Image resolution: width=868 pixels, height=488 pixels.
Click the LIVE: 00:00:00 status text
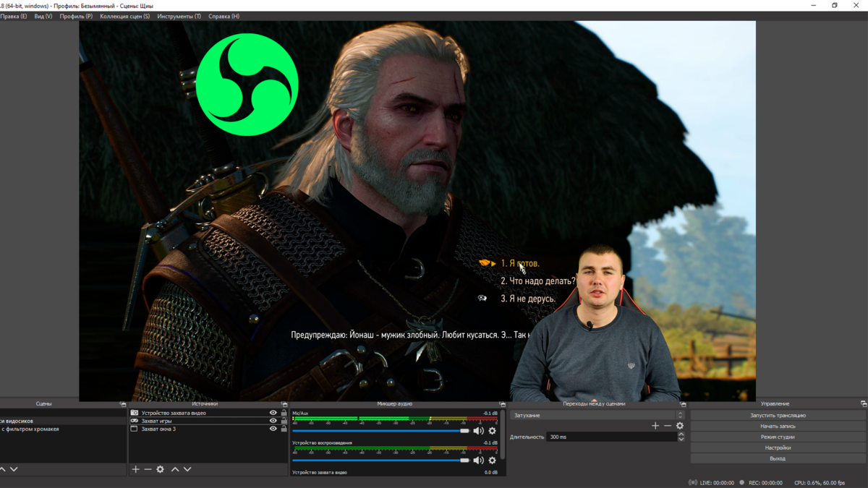click(x=717, y=482)
